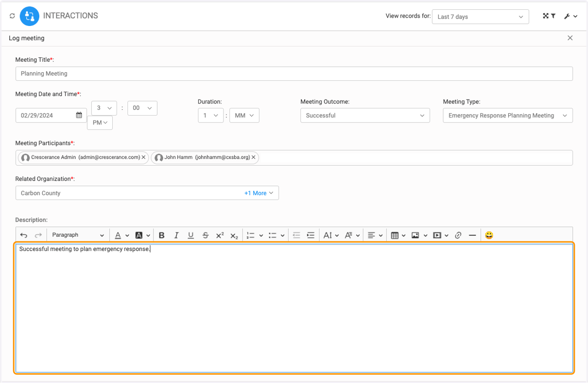This screenshot has width=588, height=383.
Task: Click the Meeting Participants field empty area
Action: (416, 157)
